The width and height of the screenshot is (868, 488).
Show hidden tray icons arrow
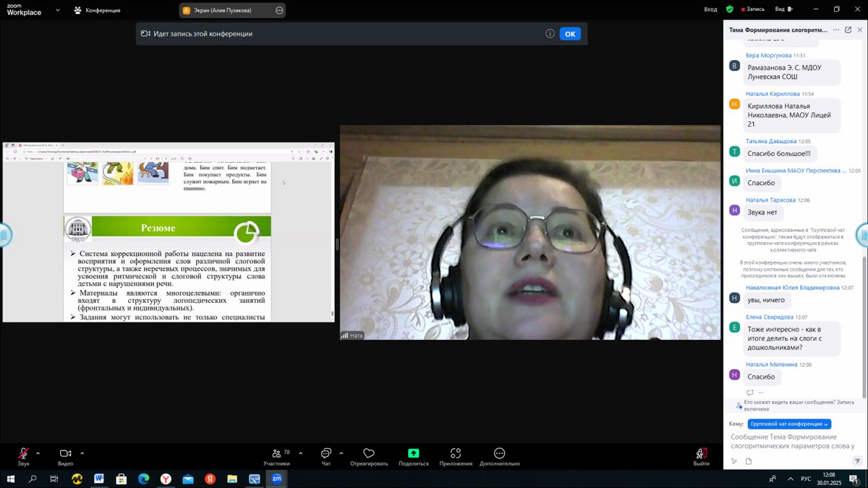pyautogui.click(x=790, y=479)
